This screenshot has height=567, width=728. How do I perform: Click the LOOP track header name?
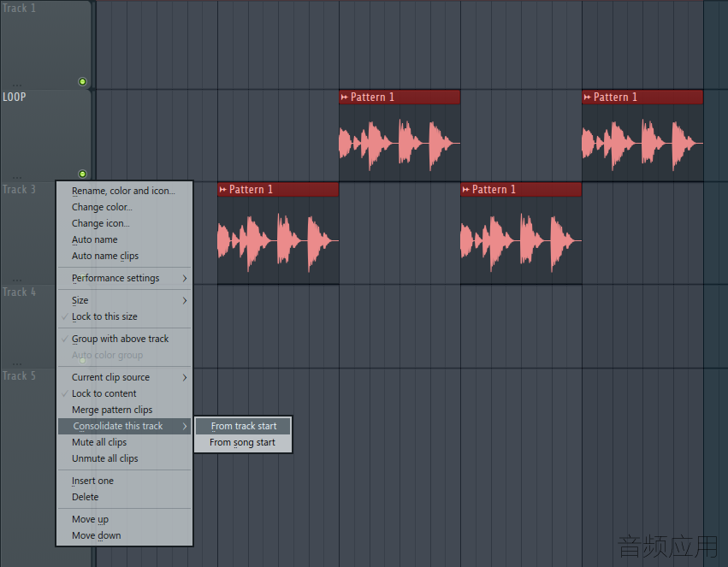[x=15, y=97]
